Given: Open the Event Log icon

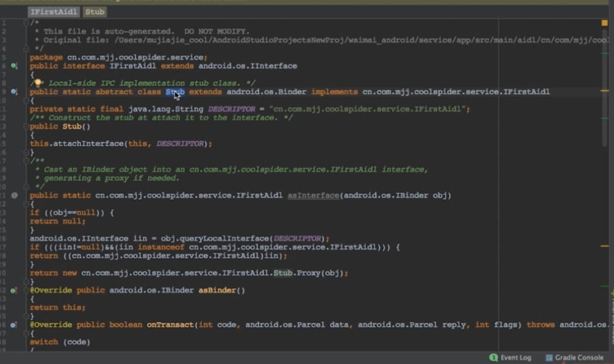Looking at the screenshot, I should pyautogui.click(x=494, y=358).
